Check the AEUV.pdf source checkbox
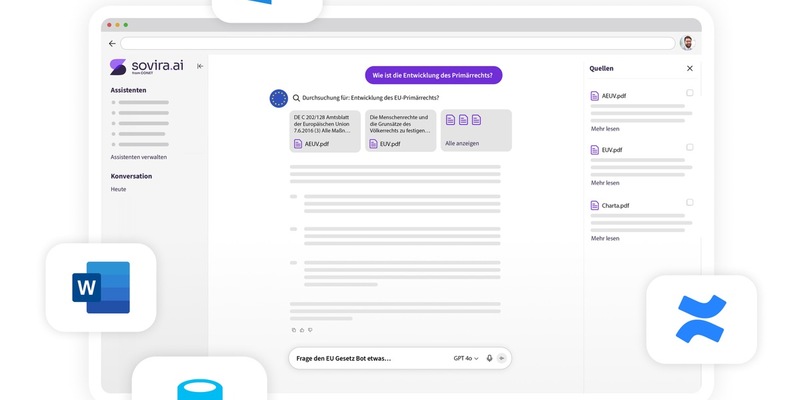The image size is (800, 400). (689, 93)
